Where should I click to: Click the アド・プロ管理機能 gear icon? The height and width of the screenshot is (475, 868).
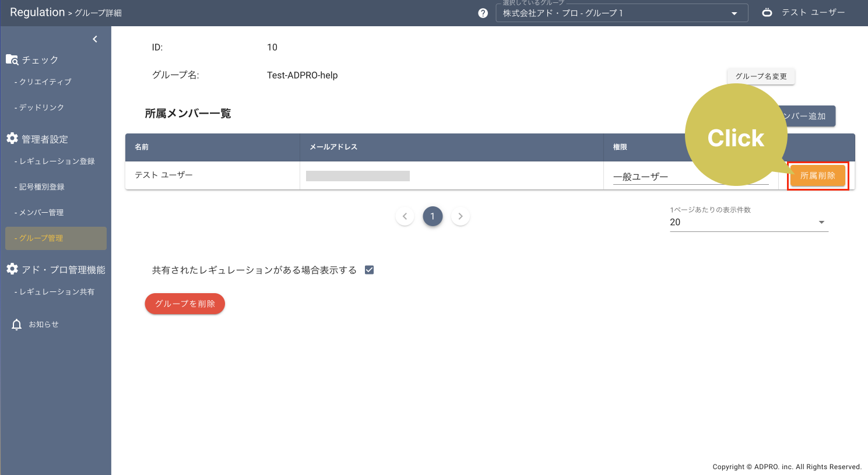(12, 269)
